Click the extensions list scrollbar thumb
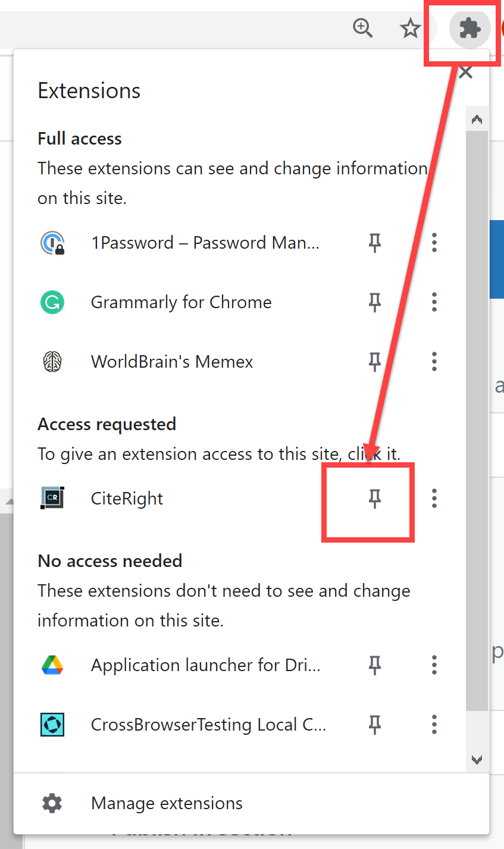Viewport: 504px width, 849px height. [477, 421]
